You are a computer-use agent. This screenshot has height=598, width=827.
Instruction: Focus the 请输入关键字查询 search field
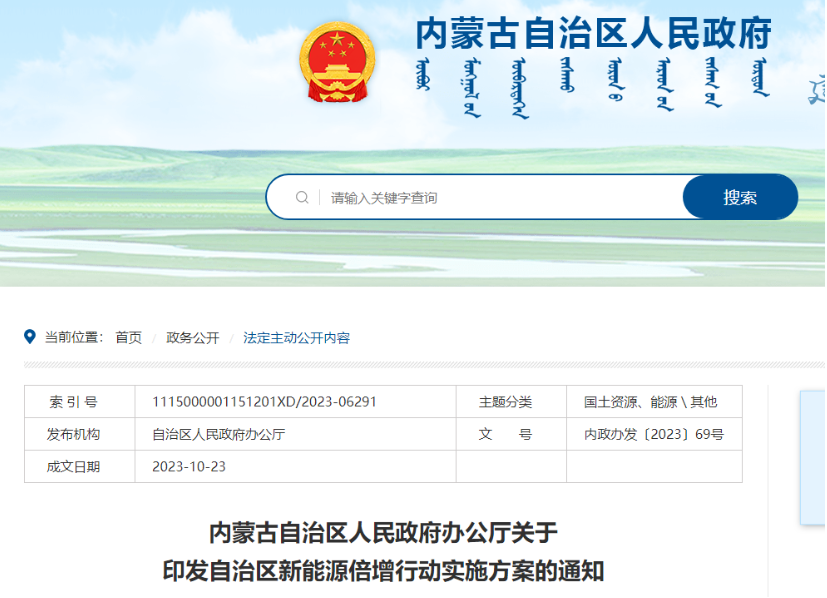tap(500, 198)
